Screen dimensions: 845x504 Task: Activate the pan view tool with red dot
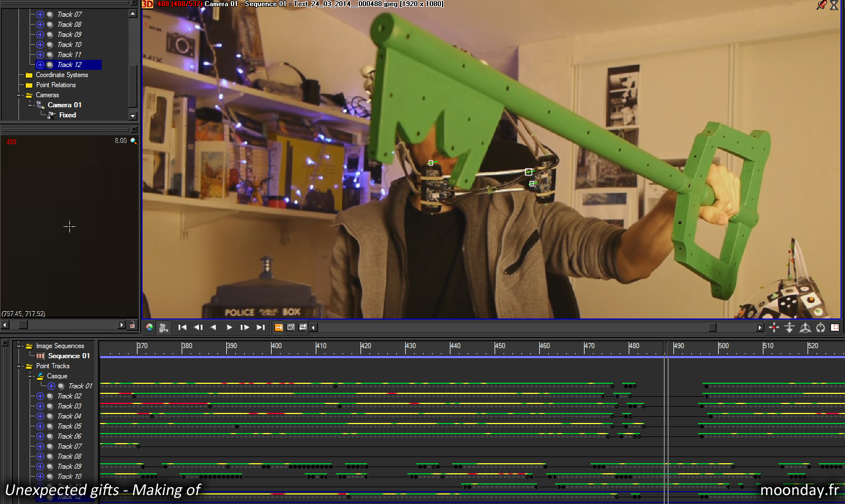(774, 327)
